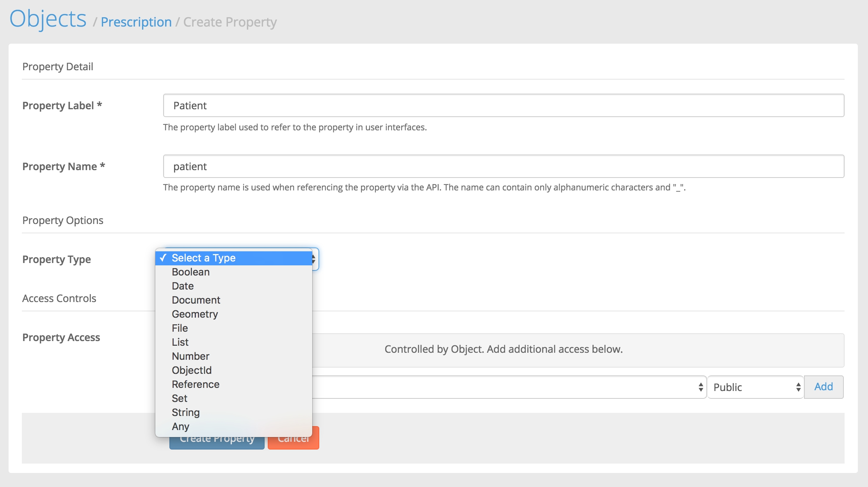Screen dimensions: 868x487
Task: Choose Boolean from the type list
Action: click(x=234, y=272)
